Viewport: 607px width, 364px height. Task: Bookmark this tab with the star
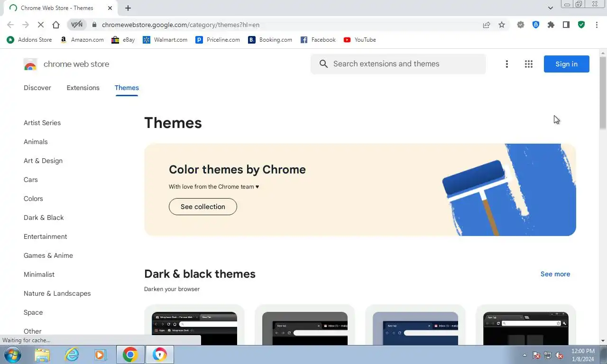click(x=502, y=25)
